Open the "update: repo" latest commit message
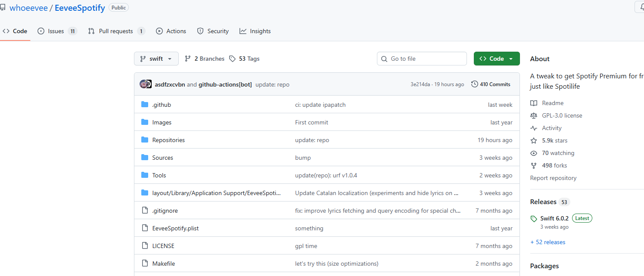Image resolution: width=644 pixels, height=276 pixels. click(x=272, y=84)
